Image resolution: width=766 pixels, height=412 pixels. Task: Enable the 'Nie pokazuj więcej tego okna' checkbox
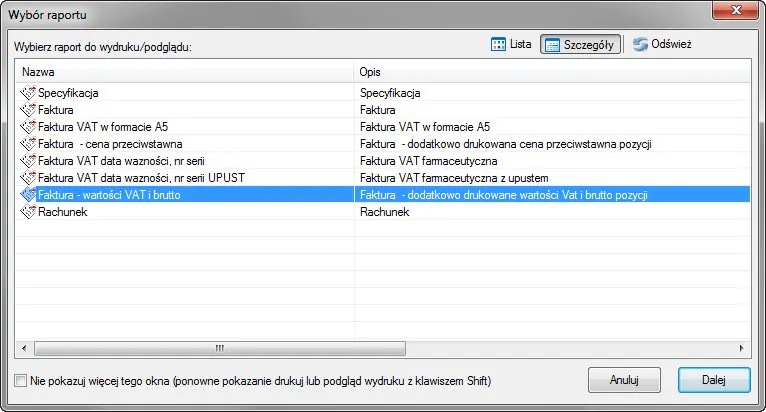[x=21, y=381]
